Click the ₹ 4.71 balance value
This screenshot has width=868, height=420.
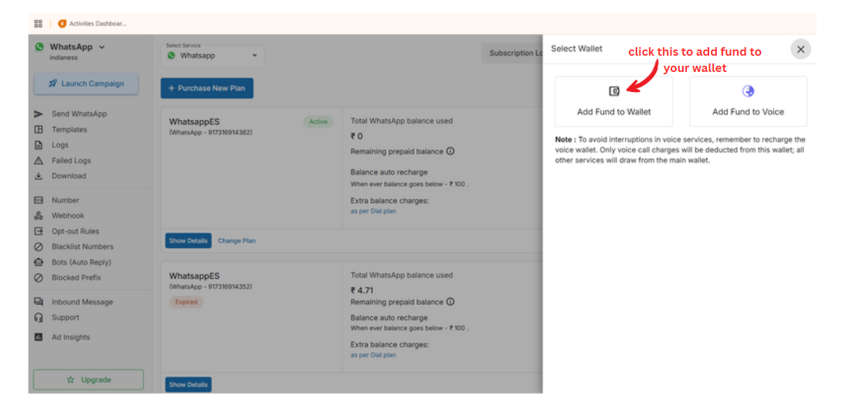coord(362,290)
